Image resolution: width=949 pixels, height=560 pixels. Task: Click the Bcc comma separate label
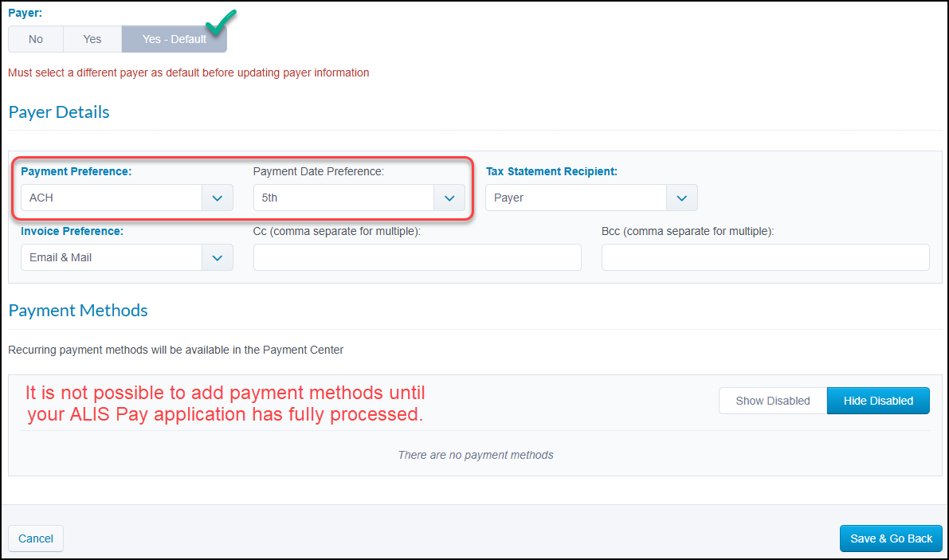[x=688, y=232]
